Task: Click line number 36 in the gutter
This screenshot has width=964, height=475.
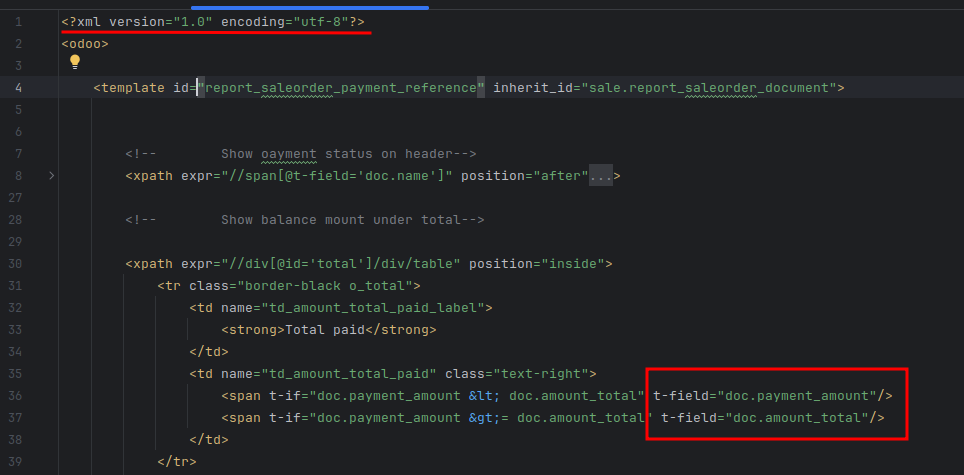Action: [x=16, y=396]
